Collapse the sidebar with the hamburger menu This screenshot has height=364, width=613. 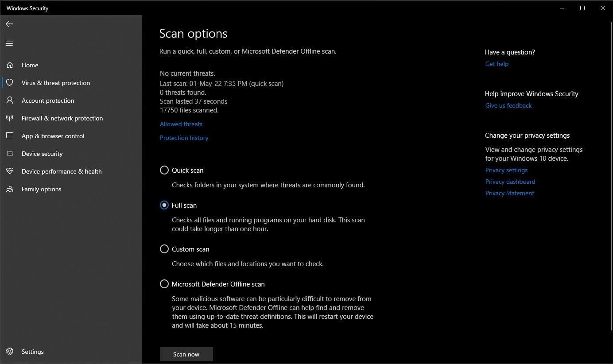[x=9, y=43]
